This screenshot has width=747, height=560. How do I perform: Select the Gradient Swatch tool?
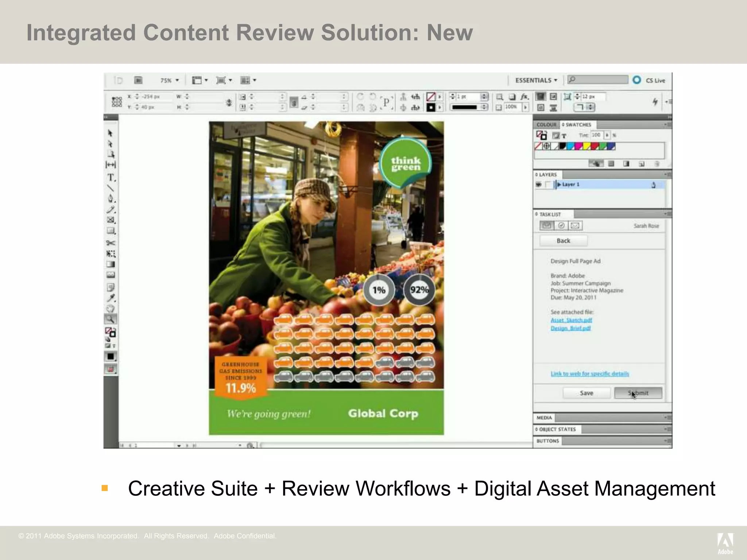pos(111,264)
